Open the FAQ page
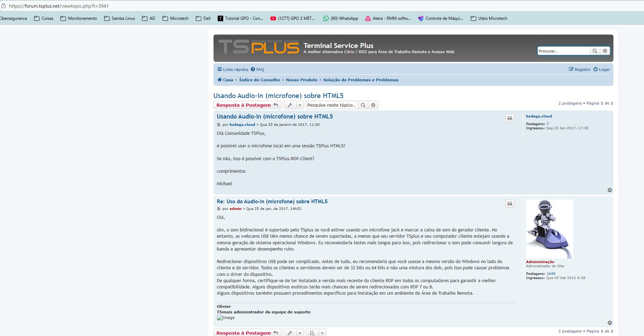The width and height of the screenshot is (644, 336). [257, 69]
